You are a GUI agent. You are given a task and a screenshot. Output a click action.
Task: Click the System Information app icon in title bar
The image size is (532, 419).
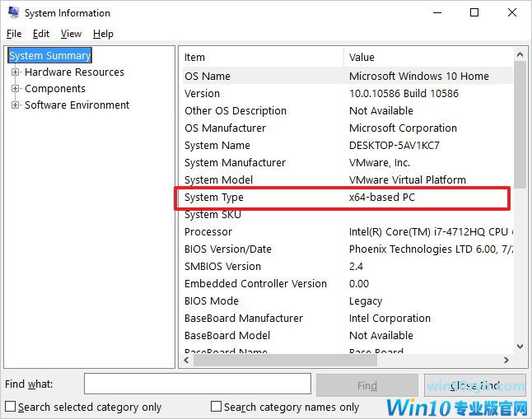coord(12,13)
